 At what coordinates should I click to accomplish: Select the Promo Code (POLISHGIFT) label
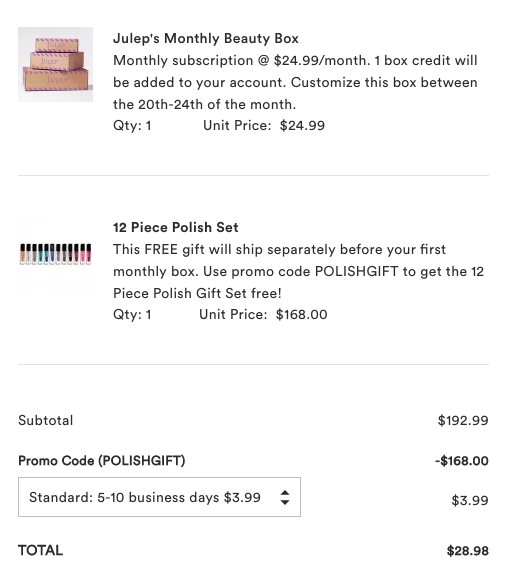pyautogui.click(x=102, y=461)
